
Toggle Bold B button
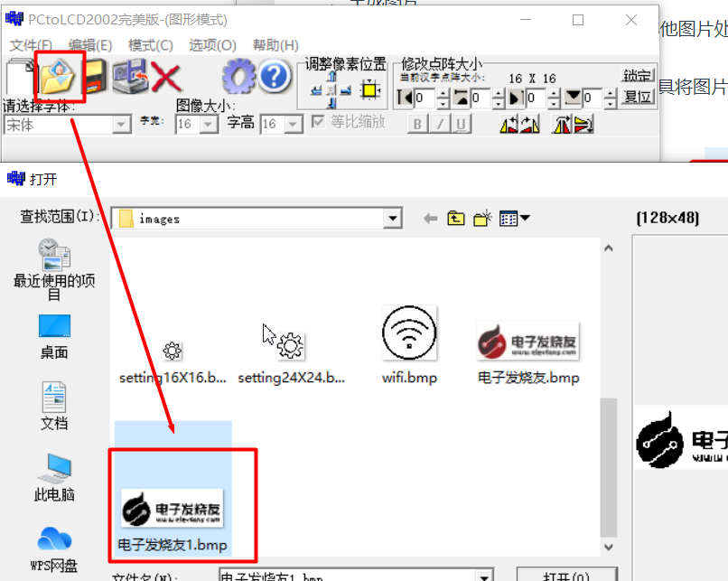417,125
